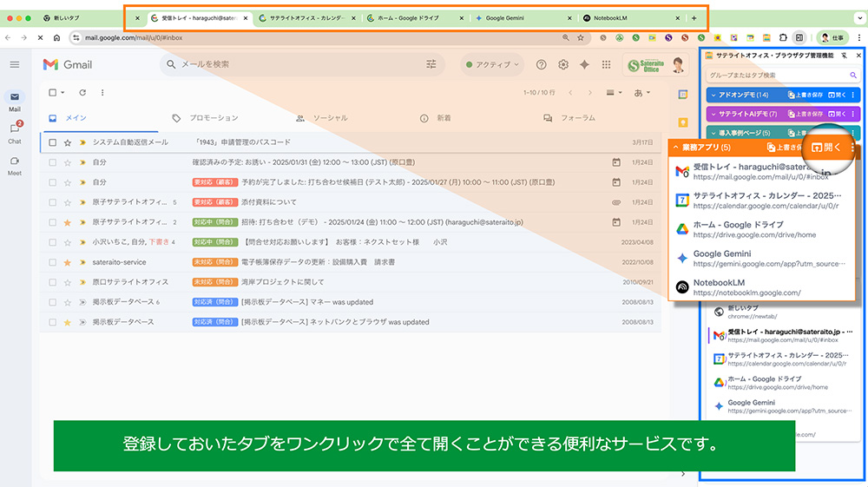Open Gmail support help icon
This screenshot has width=868, height=487.
(x=542, y=65)
